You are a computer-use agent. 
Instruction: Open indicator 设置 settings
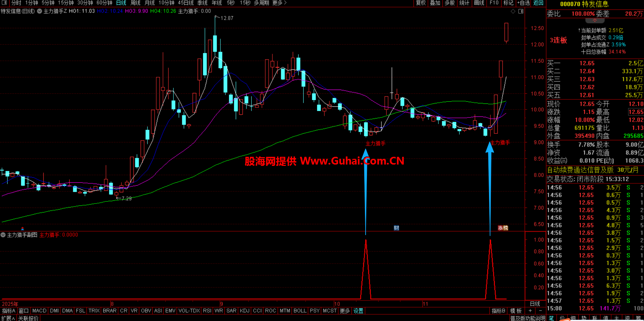coord(358,311)
